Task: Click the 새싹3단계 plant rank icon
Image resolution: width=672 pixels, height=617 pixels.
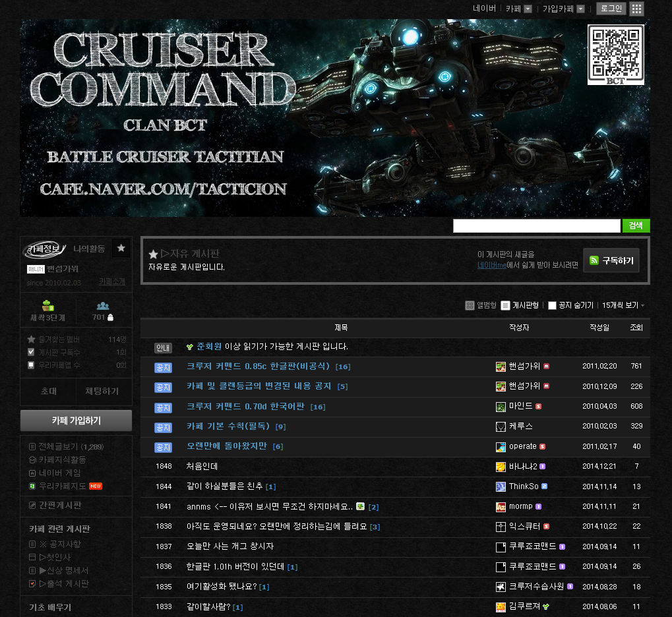Action: click(48, 305)
